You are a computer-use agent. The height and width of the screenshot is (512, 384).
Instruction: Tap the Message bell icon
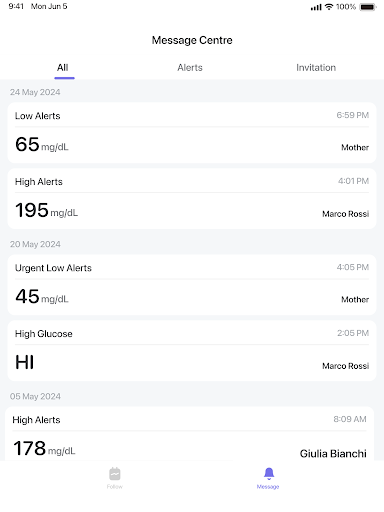pos(269,473)
